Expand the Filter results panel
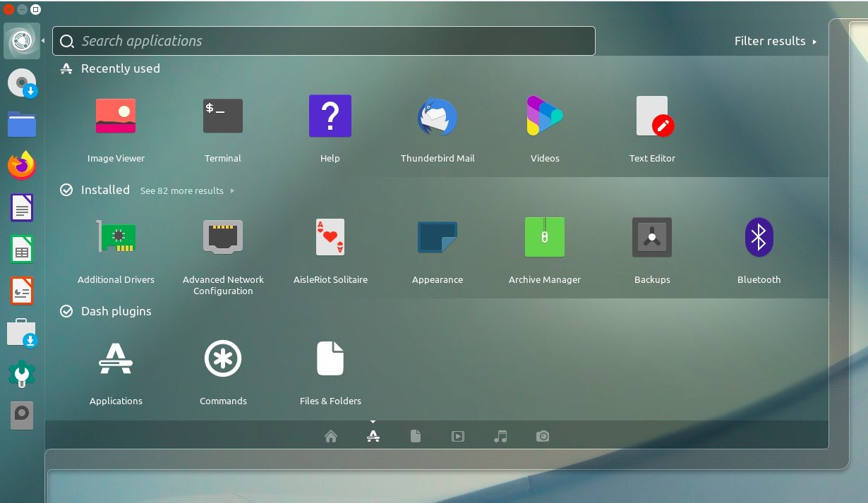This screenshot has height=503, width=868. (x=776, y=41)
